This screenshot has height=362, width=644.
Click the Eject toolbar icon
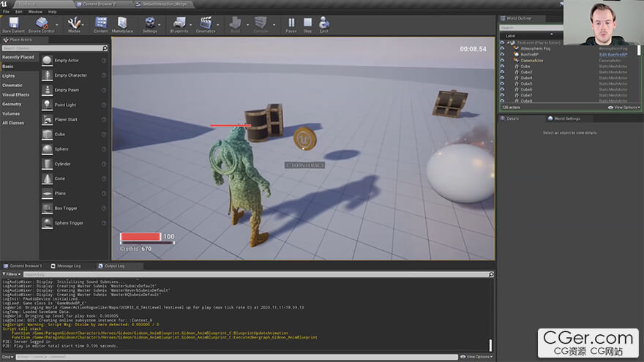[x=323, y=23]
